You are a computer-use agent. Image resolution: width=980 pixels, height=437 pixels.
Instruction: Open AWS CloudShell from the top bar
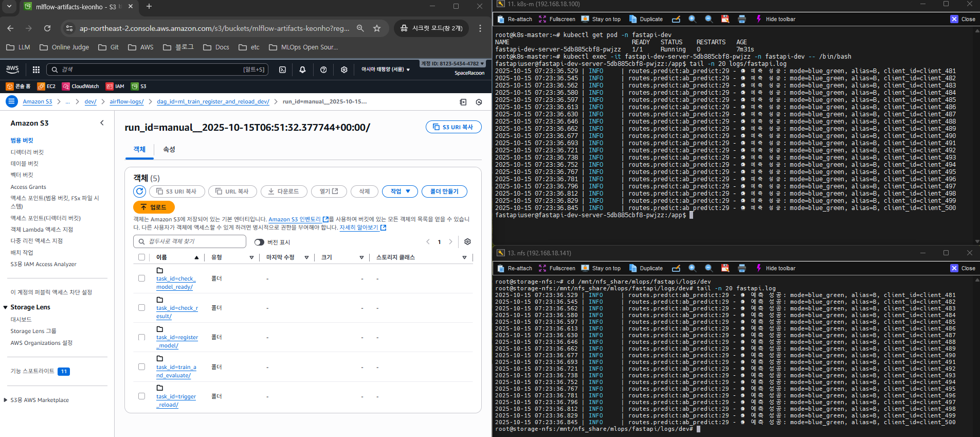[282, 69]
